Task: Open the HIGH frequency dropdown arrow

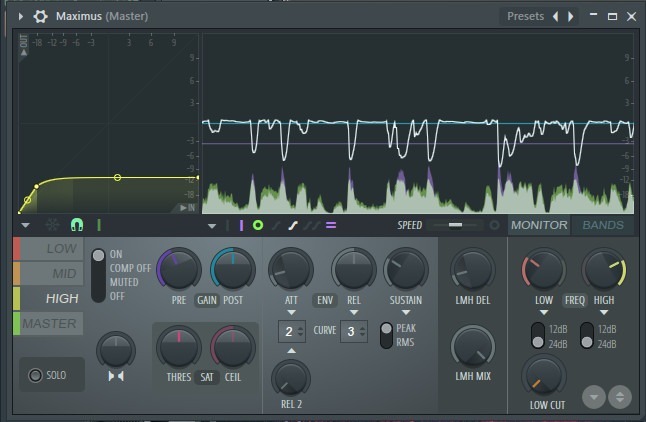Action: [604, 313]
